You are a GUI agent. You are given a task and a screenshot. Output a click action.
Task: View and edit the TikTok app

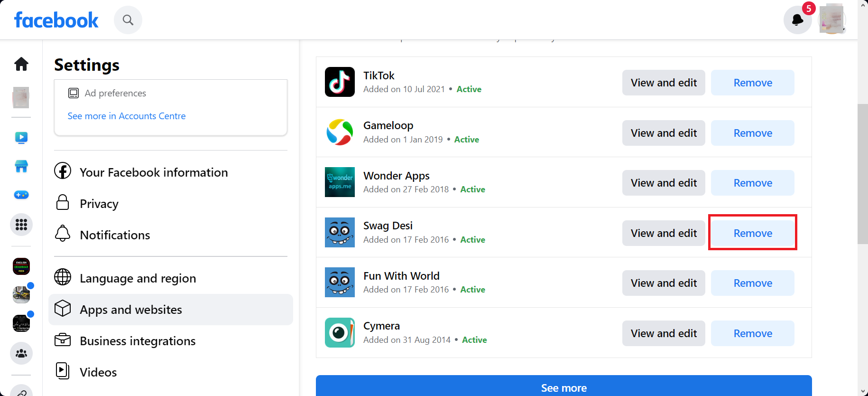pyautogui.click(x=664, y=83)
